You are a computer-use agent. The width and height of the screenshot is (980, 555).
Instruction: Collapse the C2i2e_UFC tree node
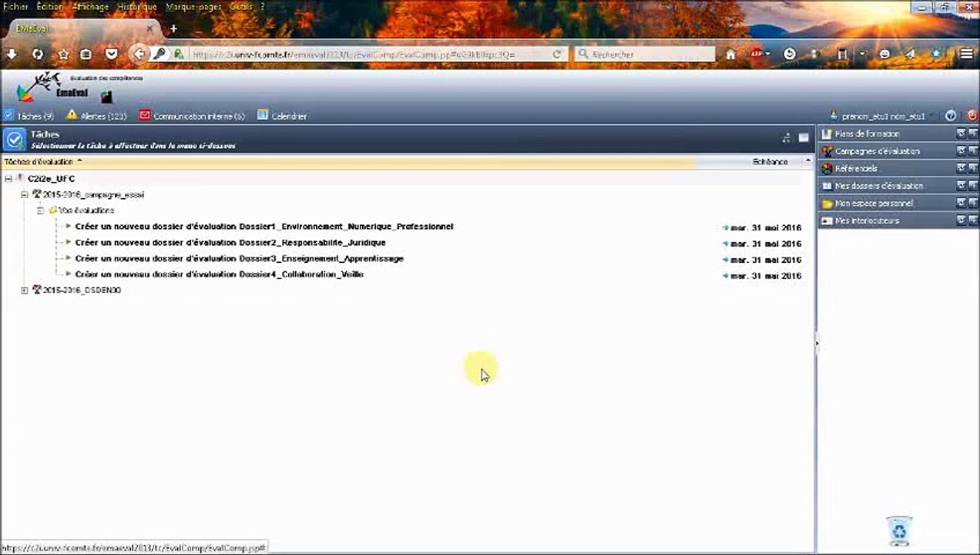coord(8,179)
